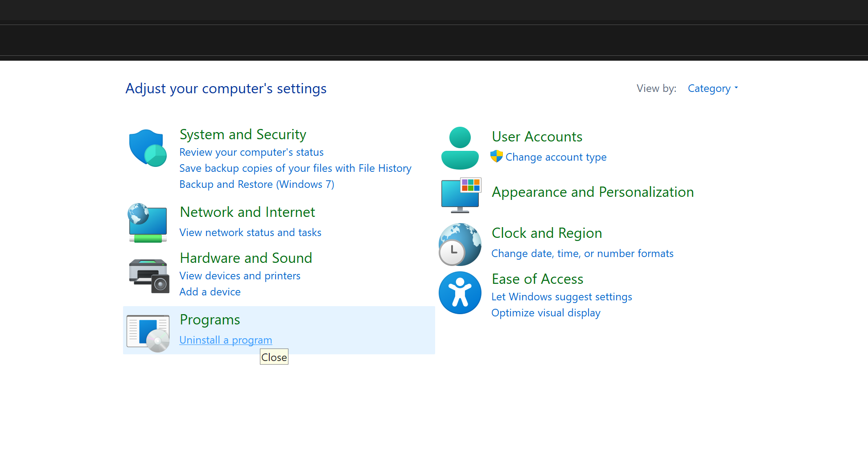This screenshot has width=868, height=469.
Task: Click the Hardware and Sound printer icon
Action: (149, 275)
